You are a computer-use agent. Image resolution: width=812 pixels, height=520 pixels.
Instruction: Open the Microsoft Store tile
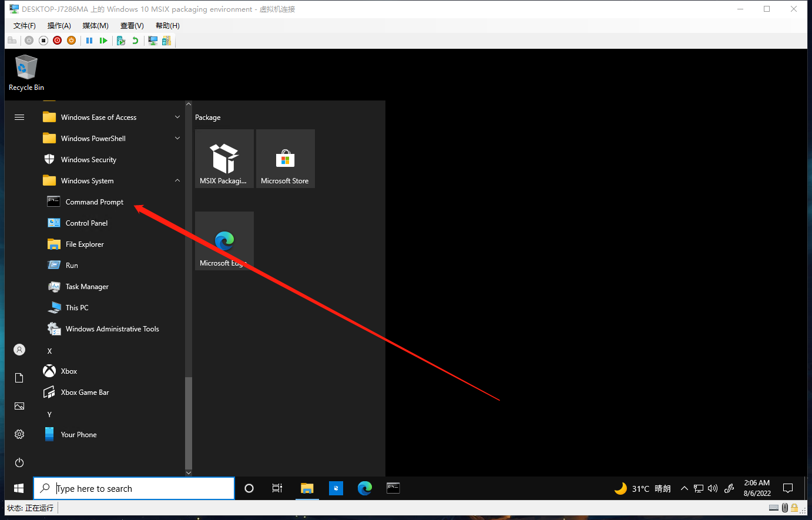tap(285, 159)
